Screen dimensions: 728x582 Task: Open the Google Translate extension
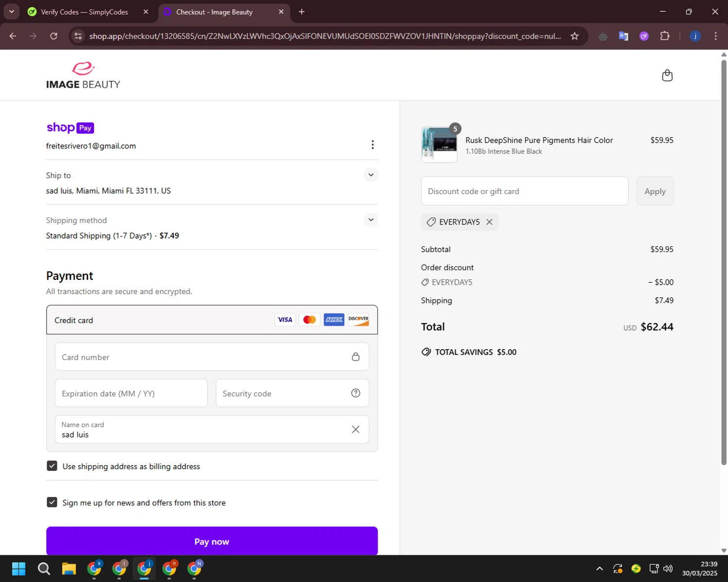(624, 36)
